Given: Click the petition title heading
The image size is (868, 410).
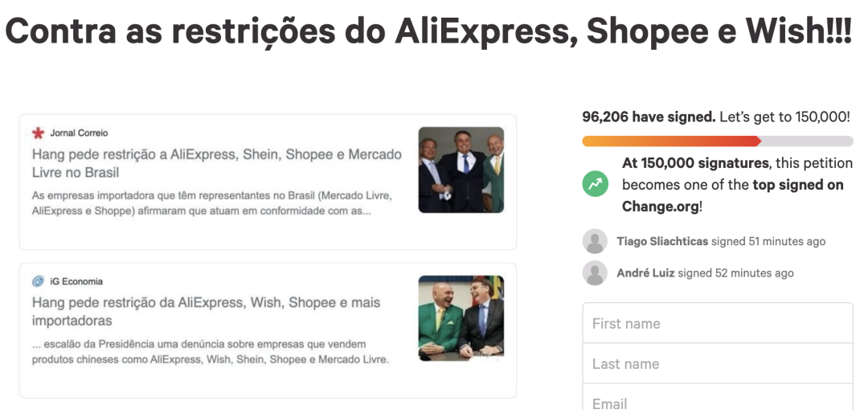Looking at the screenshot, I should [x=428, y=31].
